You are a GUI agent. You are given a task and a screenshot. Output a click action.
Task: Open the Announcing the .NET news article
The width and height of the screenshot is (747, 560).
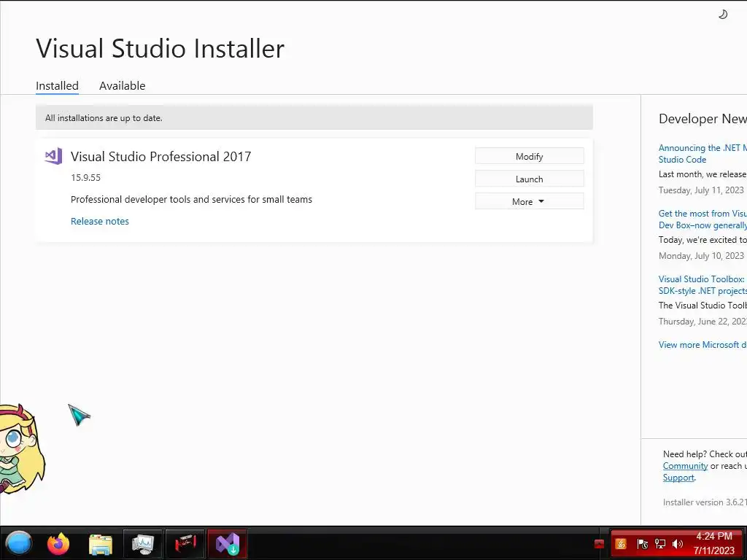coord(703,153)
